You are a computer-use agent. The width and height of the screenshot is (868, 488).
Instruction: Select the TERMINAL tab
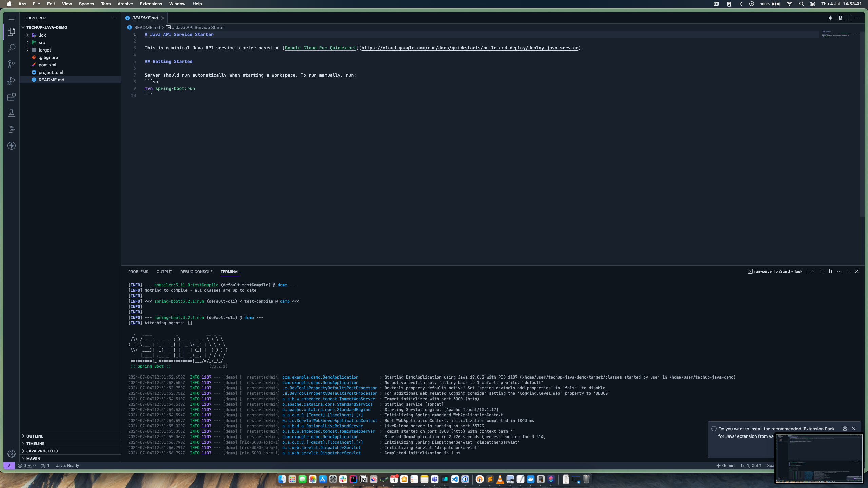click(230, 272)
